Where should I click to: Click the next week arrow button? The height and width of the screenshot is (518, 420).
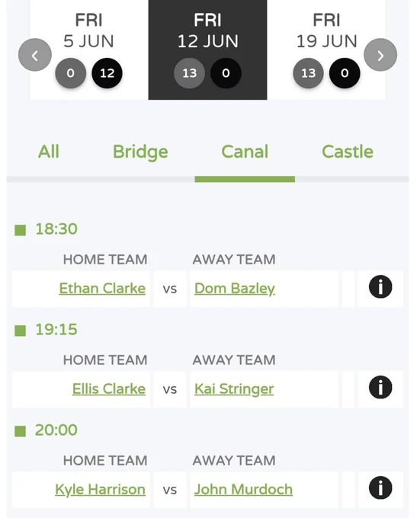(x=380, y=55)
